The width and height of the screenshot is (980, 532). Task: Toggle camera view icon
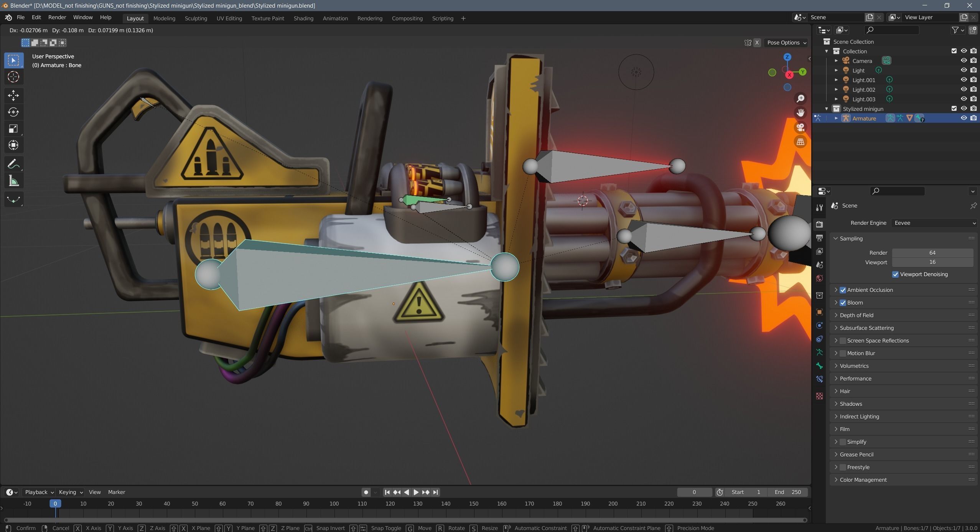pos(800,127)
